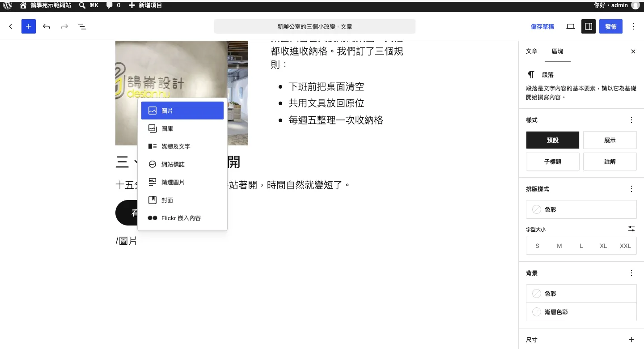The height and width of the screenshot is (349, 644).
Task: Expand the 尺寸 section with plus
Action: tap(631, 340)
